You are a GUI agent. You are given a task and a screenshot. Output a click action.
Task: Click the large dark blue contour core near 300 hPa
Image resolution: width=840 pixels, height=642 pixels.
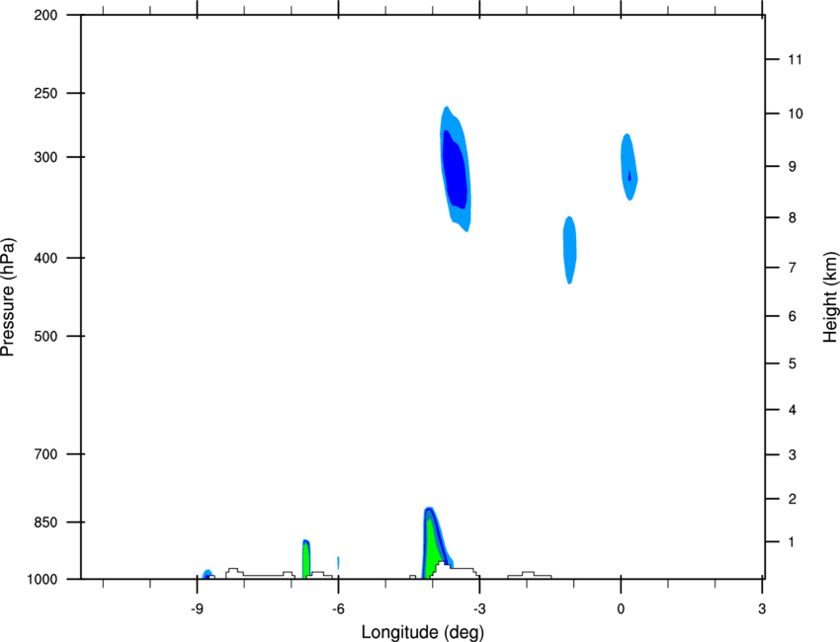[455, 170]
